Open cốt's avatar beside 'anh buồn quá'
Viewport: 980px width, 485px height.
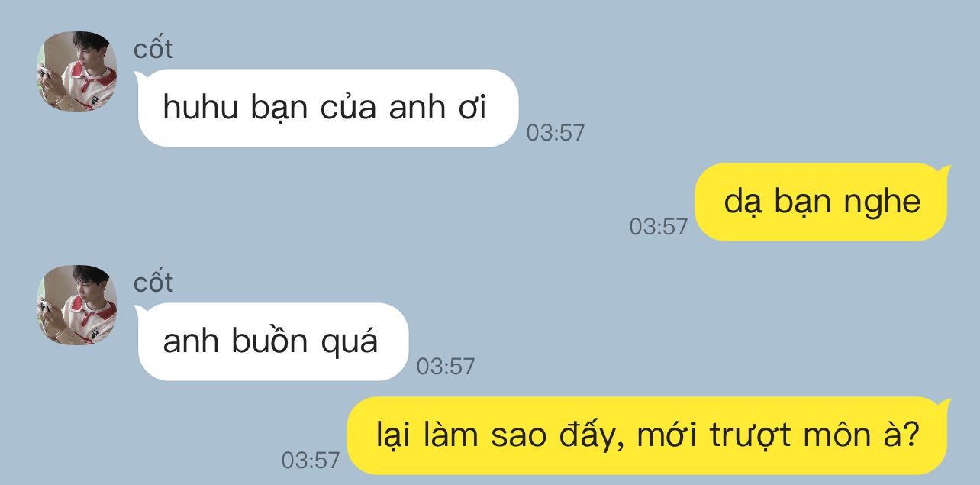point(77,305)
